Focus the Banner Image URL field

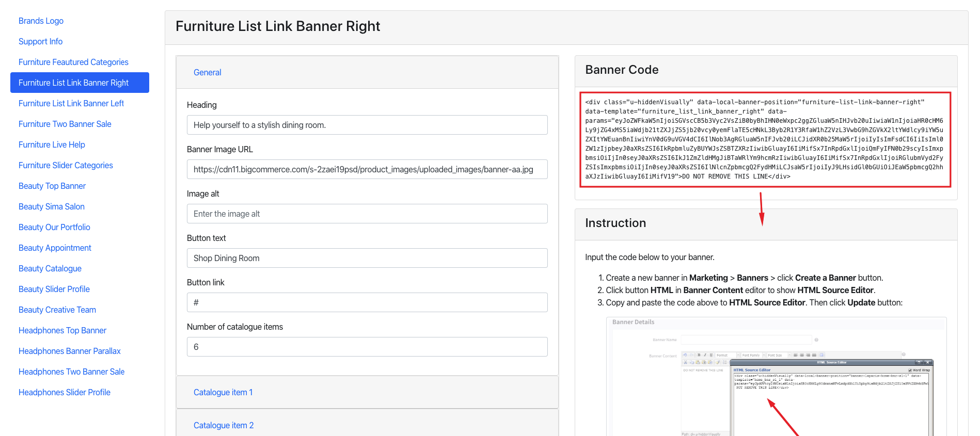point(367,169)
